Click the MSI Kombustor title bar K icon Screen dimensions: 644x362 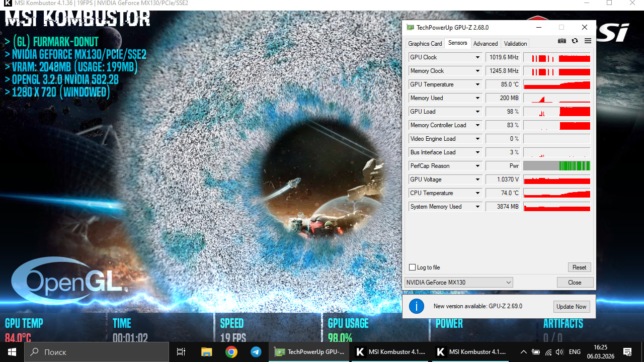pos(8,3)
